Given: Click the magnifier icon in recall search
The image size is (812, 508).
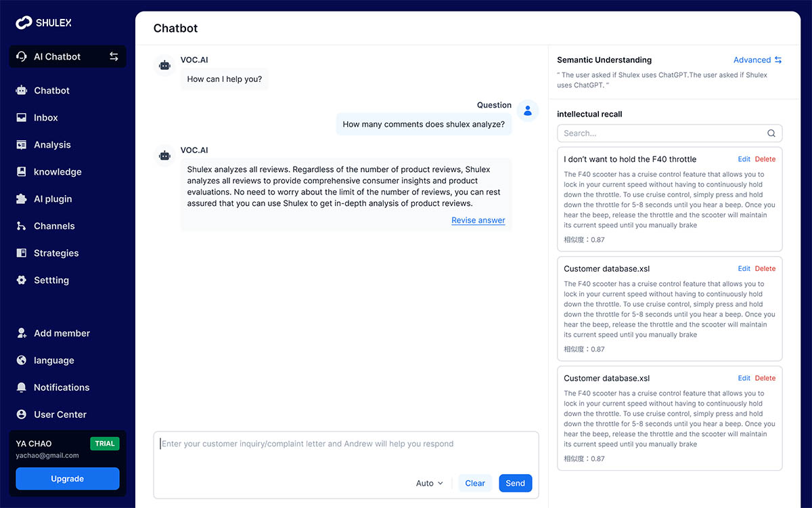Looking at the screenshot, I should pos(771,133).
